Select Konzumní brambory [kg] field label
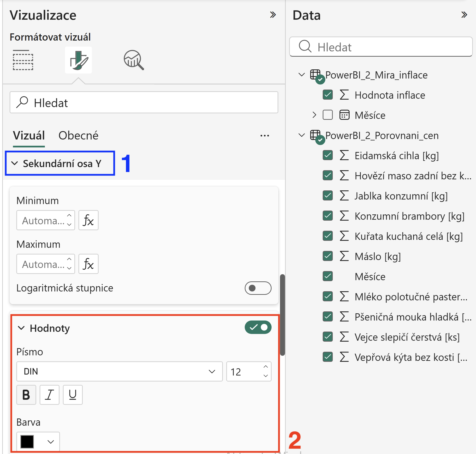 click(x=410, y=216)
